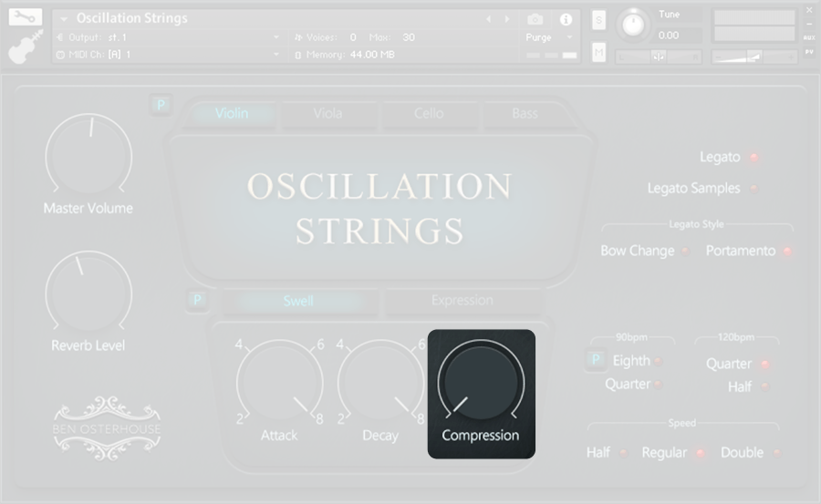Select Half under 120bpm
The width and height of the screenshot is (821, 504).
click(765, 387)
